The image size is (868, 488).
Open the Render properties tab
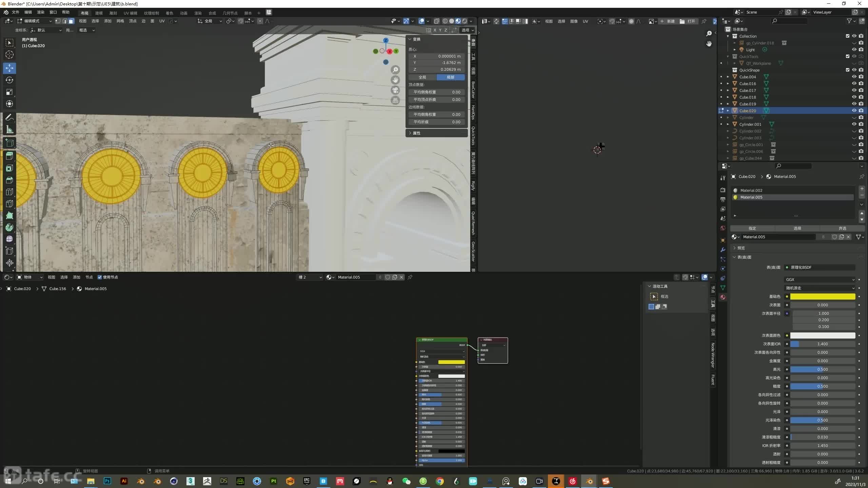tap(723, 190)
